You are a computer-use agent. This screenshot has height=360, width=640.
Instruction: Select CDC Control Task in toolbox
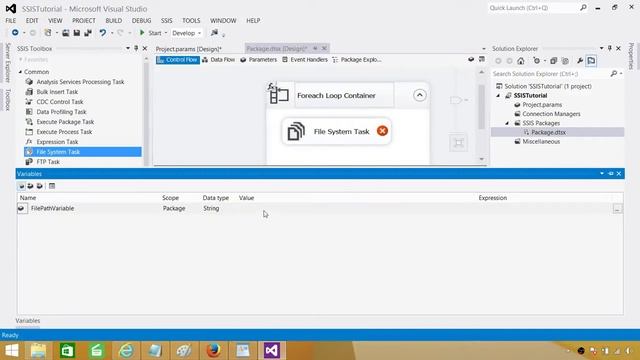(x=60, y=102)
